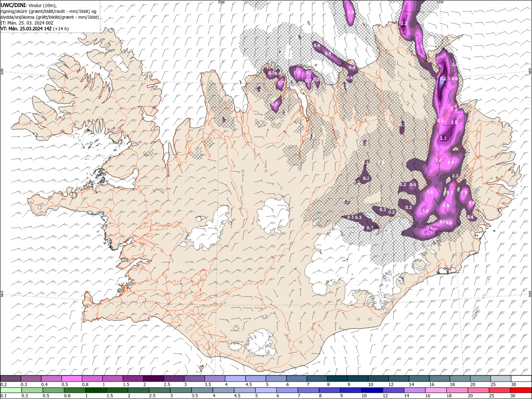Click the red 30 swatch in rain legend
532x399 pixels.
(521, 390)
